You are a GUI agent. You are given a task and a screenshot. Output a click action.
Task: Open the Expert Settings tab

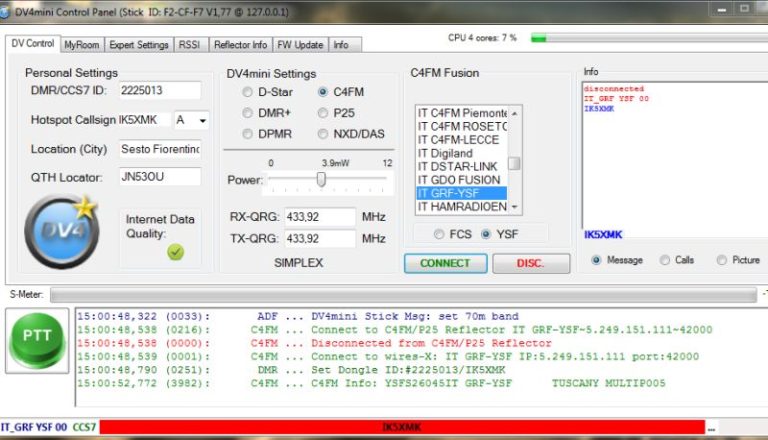(139, 45)
